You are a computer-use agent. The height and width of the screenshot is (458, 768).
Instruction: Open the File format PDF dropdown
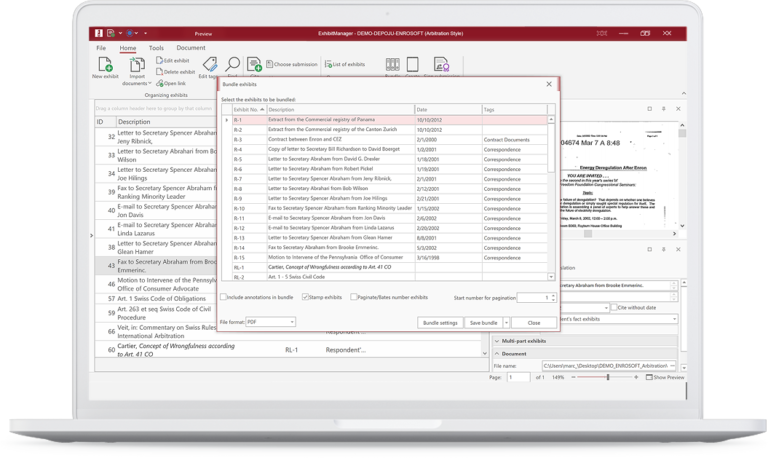(x=270, y=322)
